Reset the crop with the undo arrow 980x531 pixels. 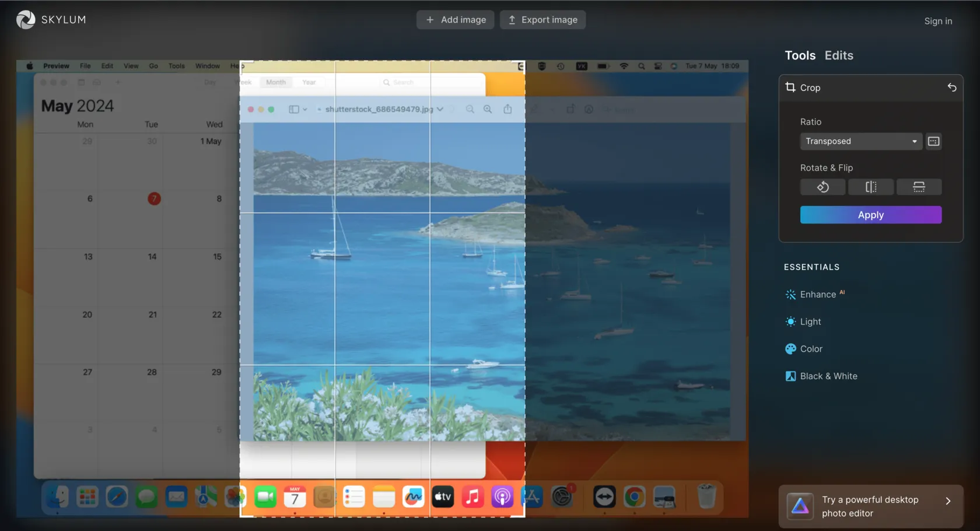tap(951, 88)
